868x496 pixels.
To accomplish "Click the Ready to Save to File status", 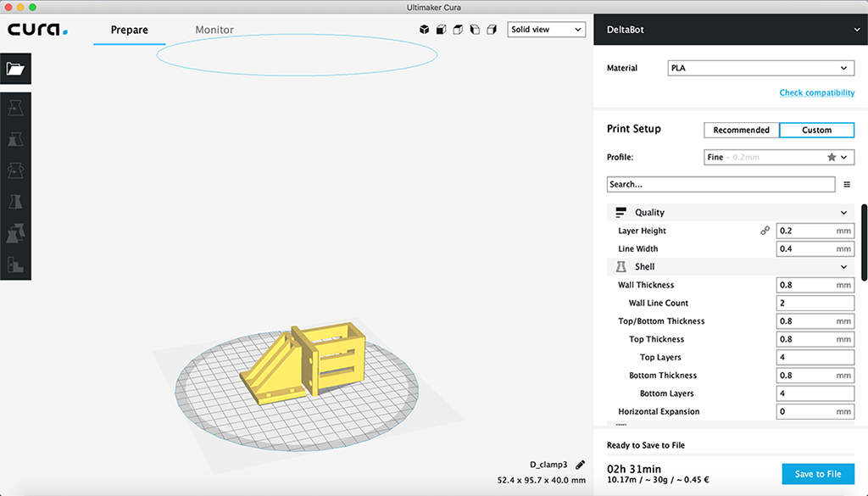I will coord(645,445).
